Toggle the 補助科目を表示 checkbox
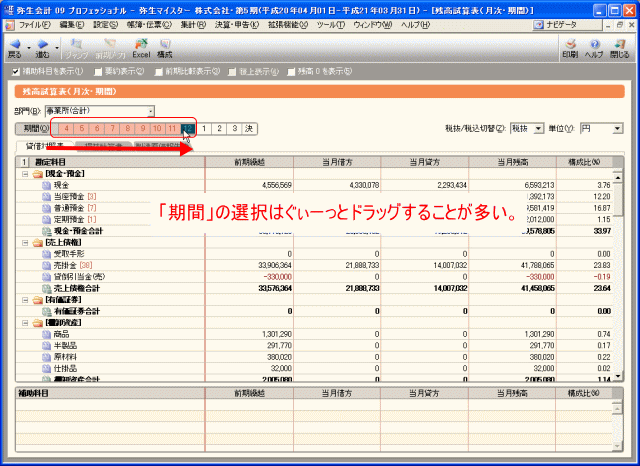Viewport: 640px width, 466px height. (x=15, y=71)
